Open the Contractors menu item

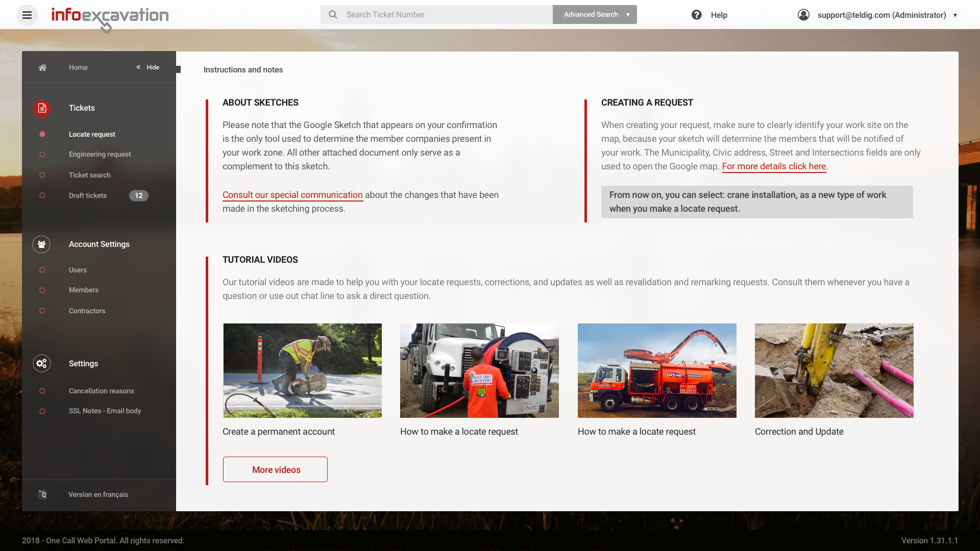tap(87, 311)
